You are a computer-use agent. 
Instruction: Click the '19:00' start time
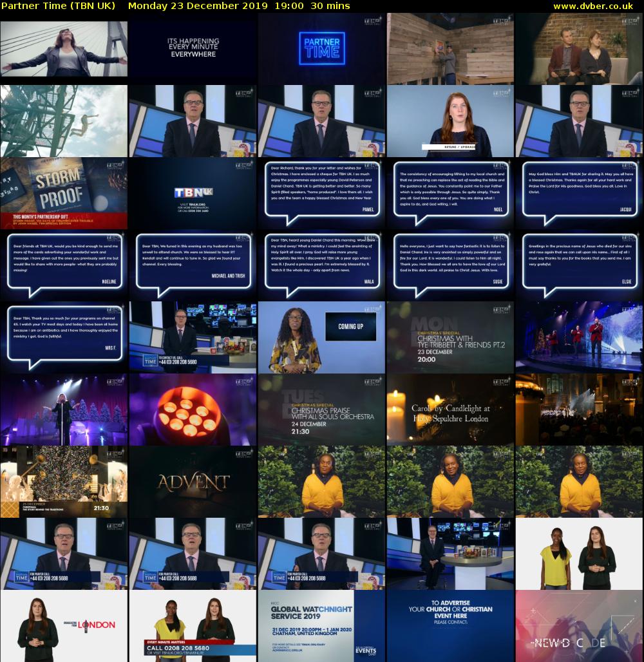point(289,6)
